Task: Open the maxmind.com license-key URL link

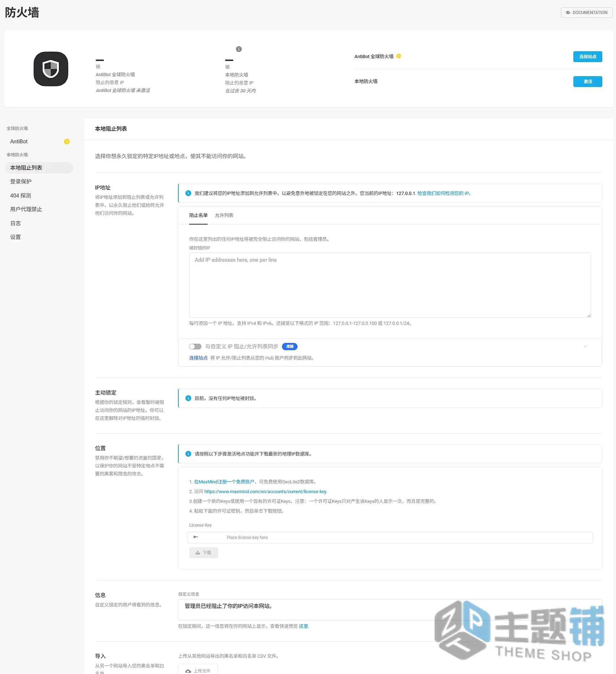Action: point(266,492)
